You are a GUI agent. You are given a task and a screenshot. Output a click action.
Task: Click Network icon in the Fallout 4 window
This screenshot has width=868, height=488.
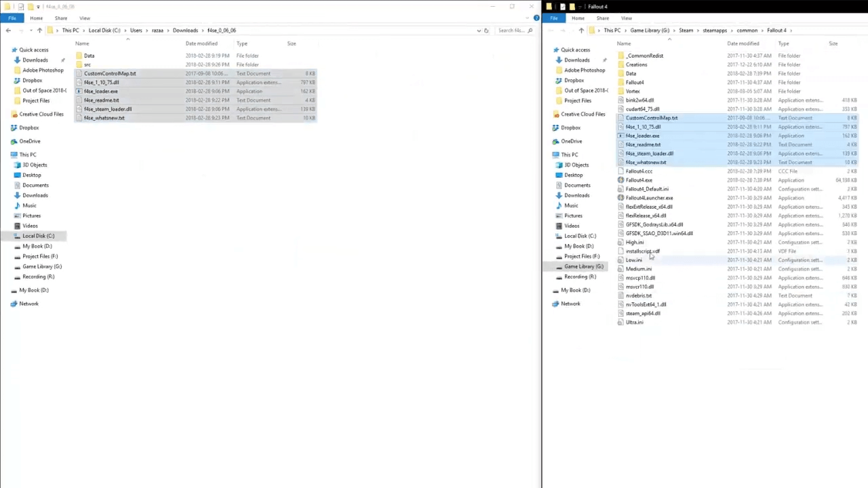[556, 304]
